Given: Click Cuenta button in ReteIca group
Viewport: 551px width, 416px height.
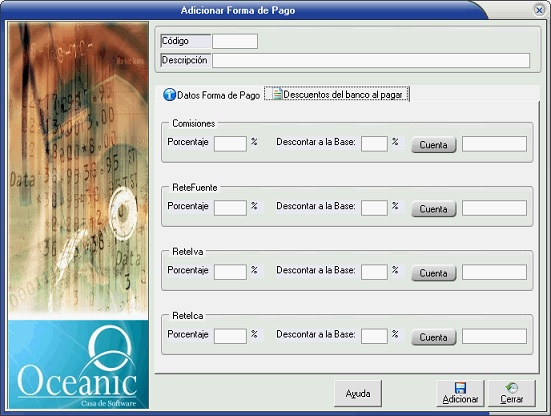Looking at the screenshot, I should (434, 337).
